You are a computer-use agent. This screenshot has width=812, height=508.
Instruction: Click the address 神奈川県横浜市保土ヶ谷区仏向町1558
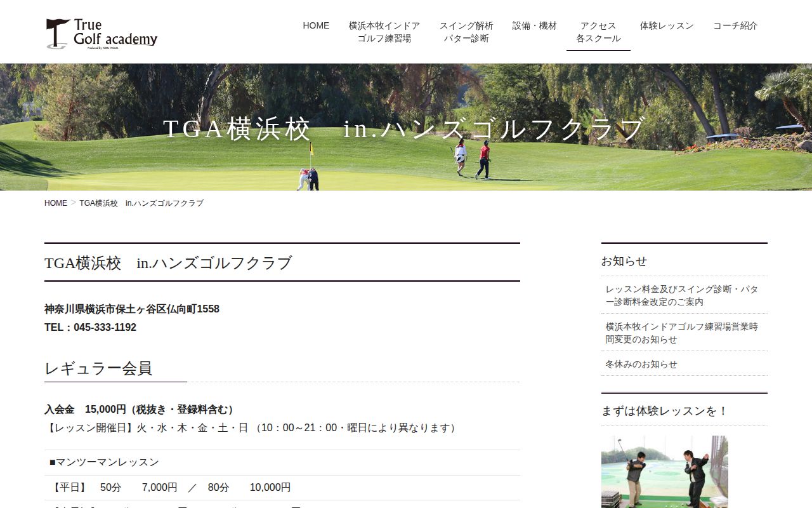(132, 309)
